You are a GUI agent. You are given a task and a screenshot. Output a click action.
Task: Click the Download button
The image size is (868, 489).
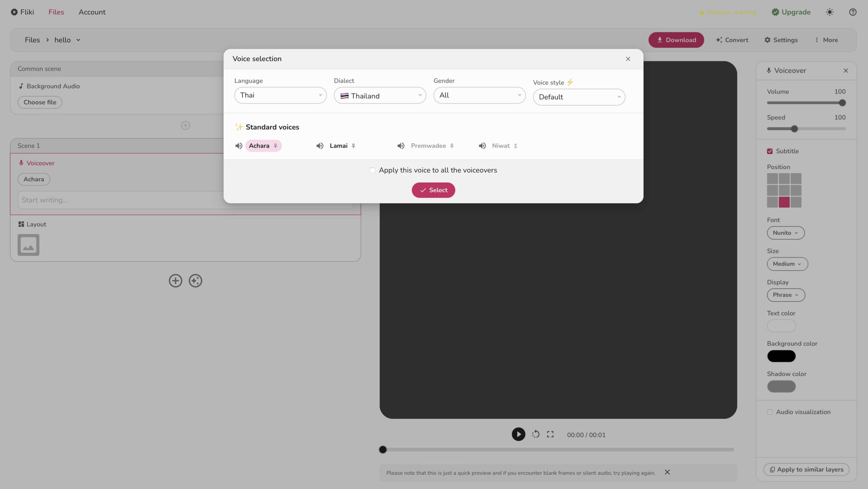(x=676, y=40)
